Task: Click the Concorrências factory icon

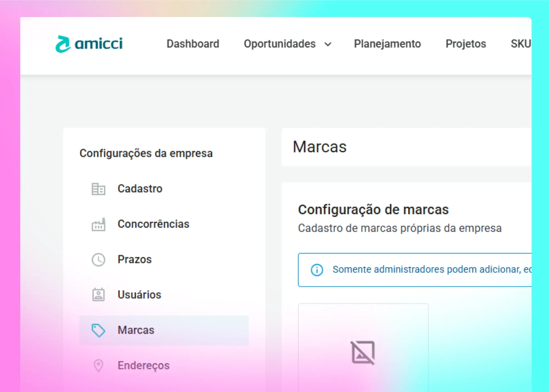Action: [98, 224]
